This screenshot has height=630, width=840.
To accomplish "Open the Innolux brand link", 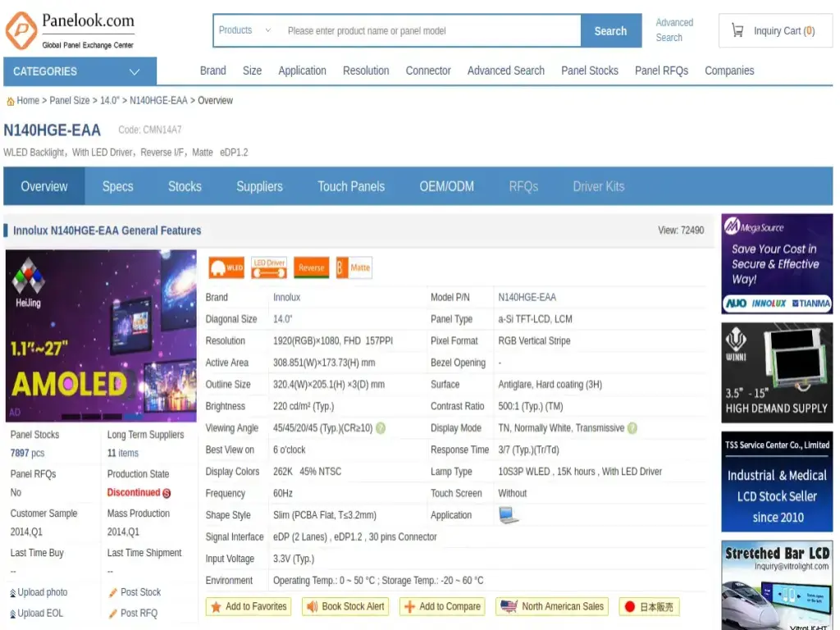I will tap(286, 297).
